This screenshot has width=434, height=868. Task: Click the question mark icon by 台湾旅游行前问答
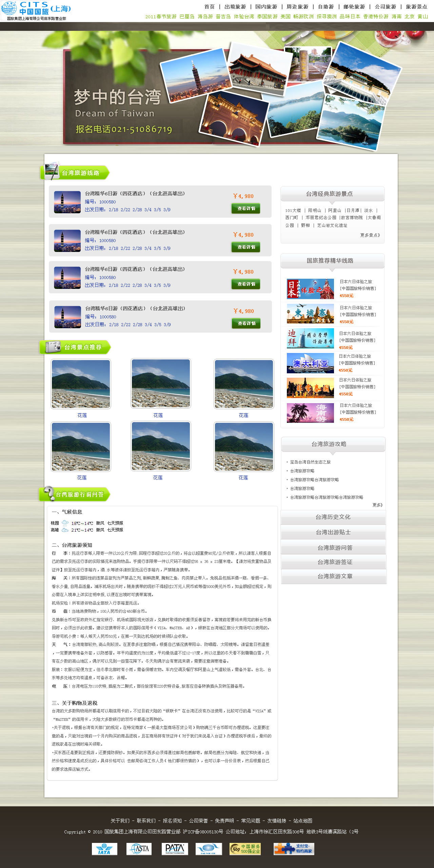click(49, 493)
